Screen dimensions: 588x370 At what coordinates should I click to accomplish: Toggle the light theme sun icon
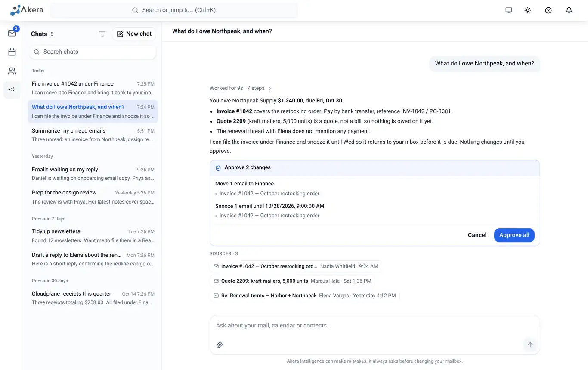click(528, 10)
